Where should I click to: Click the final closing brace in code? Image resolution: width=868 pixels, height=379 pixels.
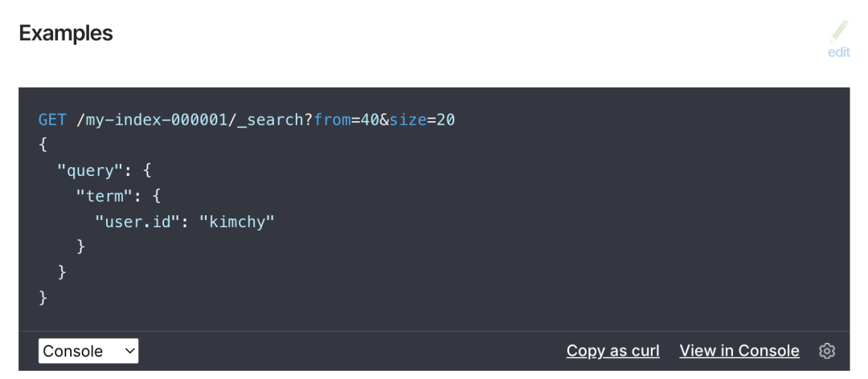click(x=43, y=298)
